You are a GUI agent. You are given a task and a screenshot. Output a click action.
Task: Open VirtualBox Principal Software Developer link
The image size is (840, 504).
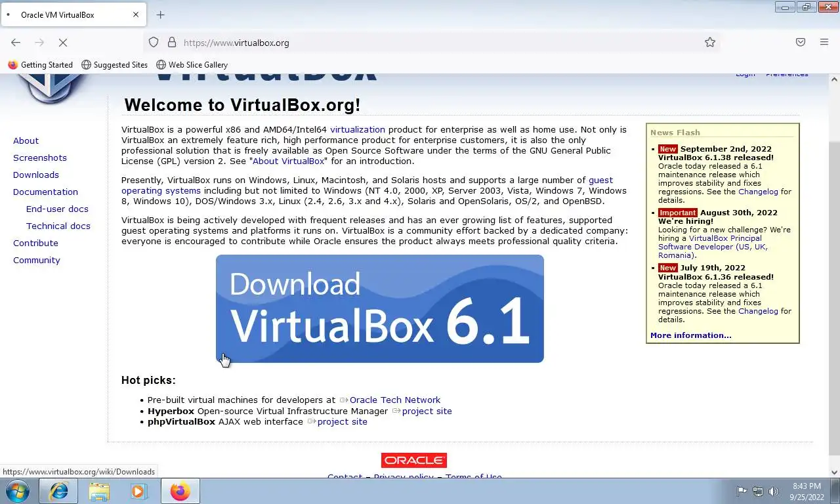tap(713, 247)
